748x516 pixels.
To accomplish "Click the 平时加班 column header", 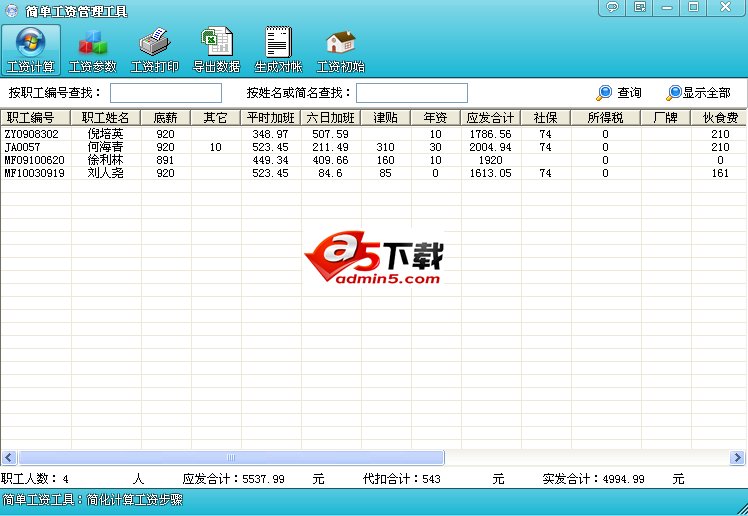I will click(270, 117).
